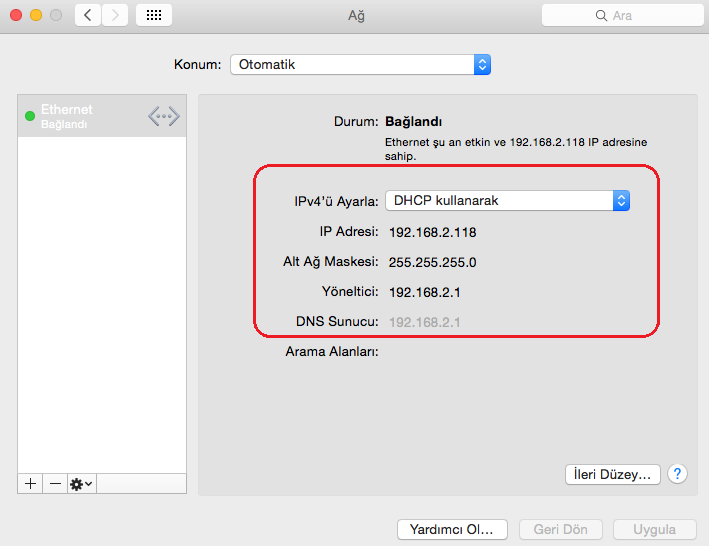Image resolution: width=709 pixels, height=546 pixels.
Task: Click the Geri Dön button
Action: pyautogui.click(x=560, y=529)
